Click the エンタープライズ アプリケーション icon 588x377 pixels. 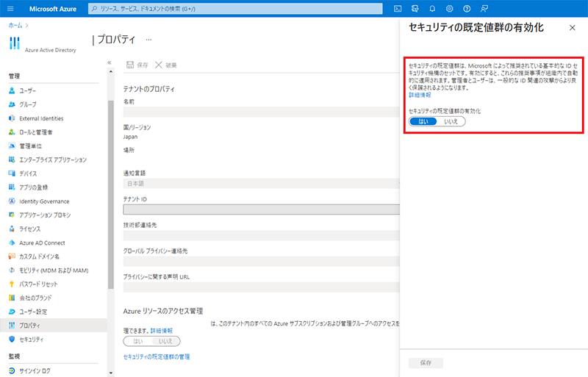click(x=12, y=159)
